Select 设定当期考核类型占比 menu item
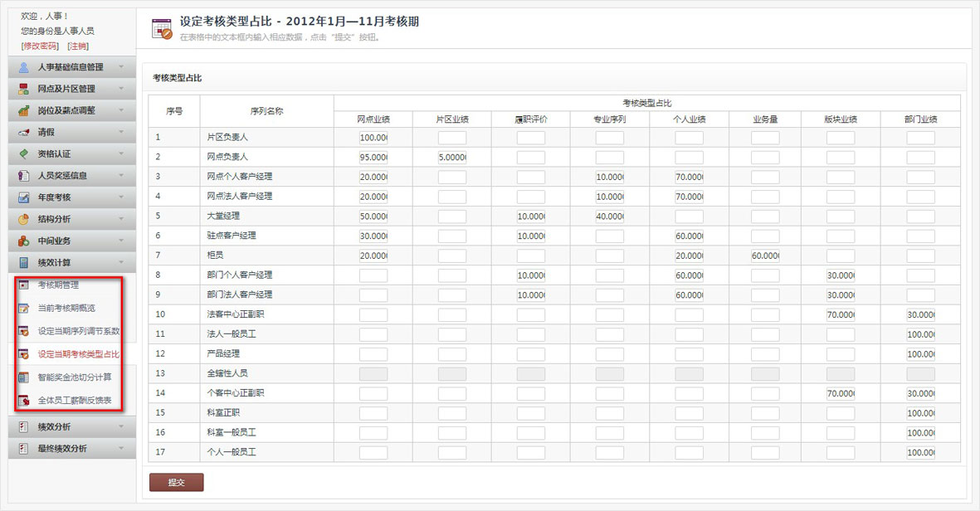Image resolution: width=980 pixels, height=511 pixels. coord(79,354)
